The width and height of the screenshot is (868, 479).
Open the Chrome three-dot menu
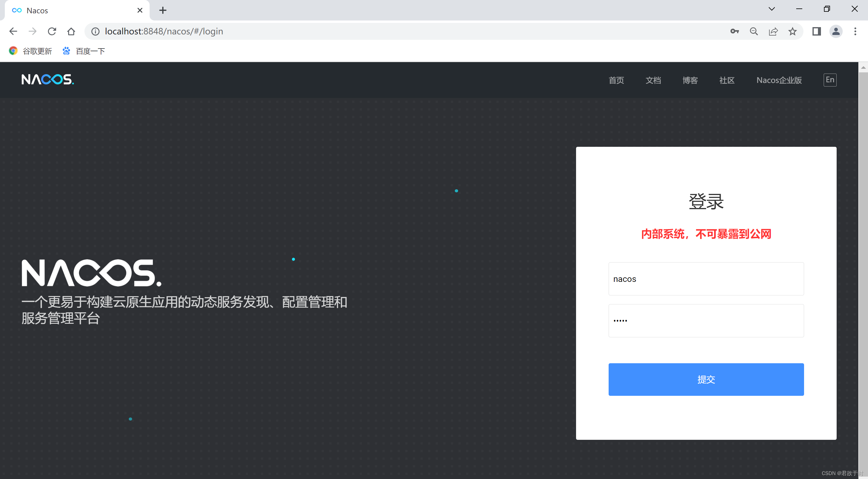855,31
